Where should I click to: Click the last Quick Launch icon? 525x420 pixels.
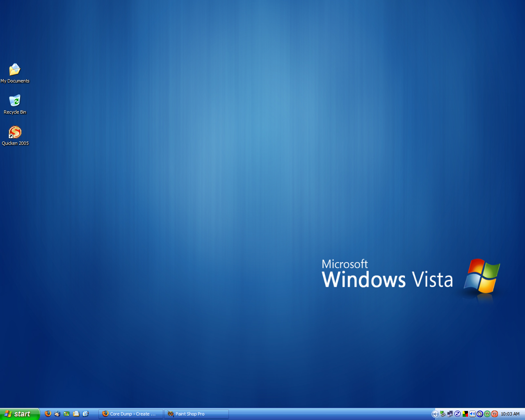click(x=85, y=414)
